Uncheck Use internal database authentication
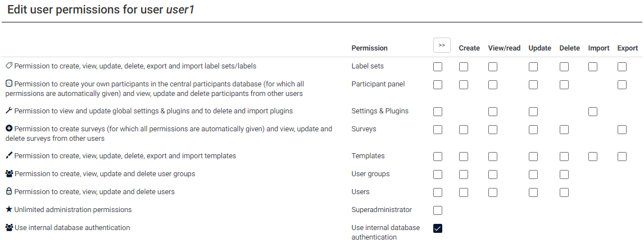The image size is (644, 248). click(438, 228)
